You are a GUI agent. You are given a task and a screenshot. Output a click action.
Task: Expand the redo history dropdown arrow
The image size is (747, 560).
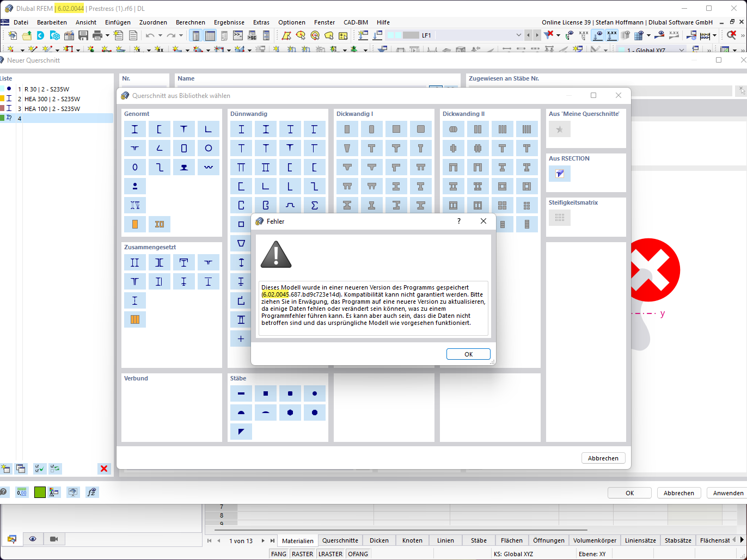click(x=181, y=35)
